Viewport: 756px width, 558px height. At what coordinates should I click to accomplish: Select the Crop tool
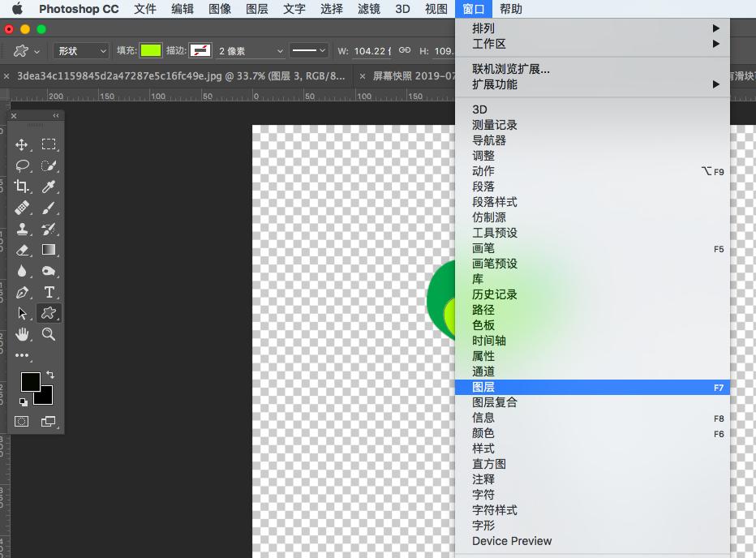point(24,187)
